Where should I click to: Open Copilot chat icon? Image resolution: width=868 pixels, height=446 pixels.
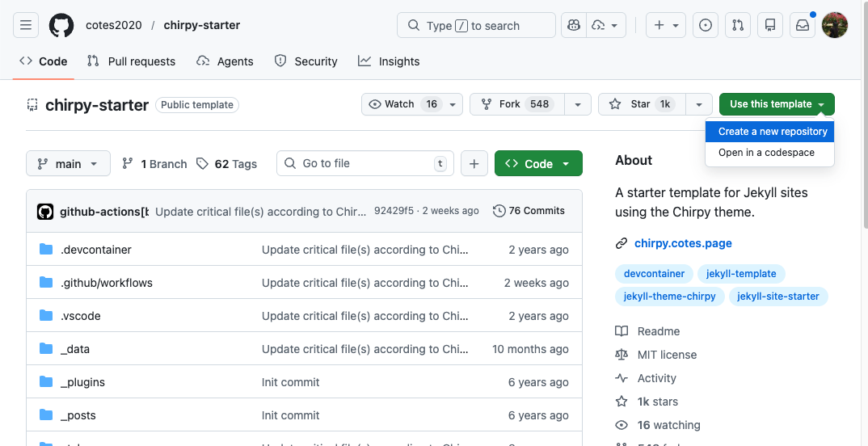[574, 26]
